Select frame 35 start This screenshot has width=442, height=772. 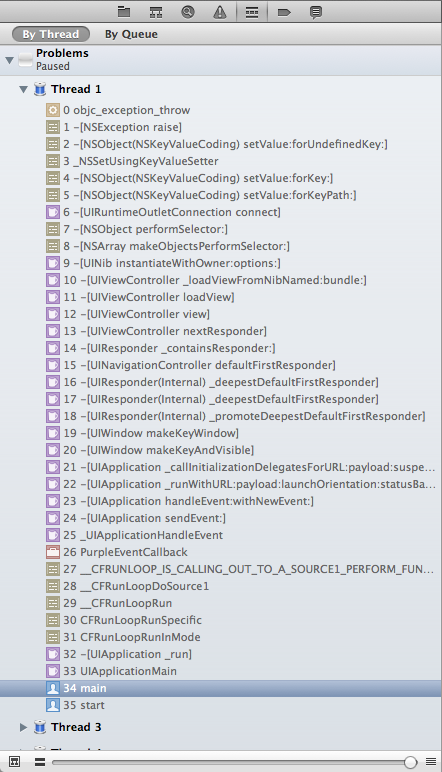221,705
